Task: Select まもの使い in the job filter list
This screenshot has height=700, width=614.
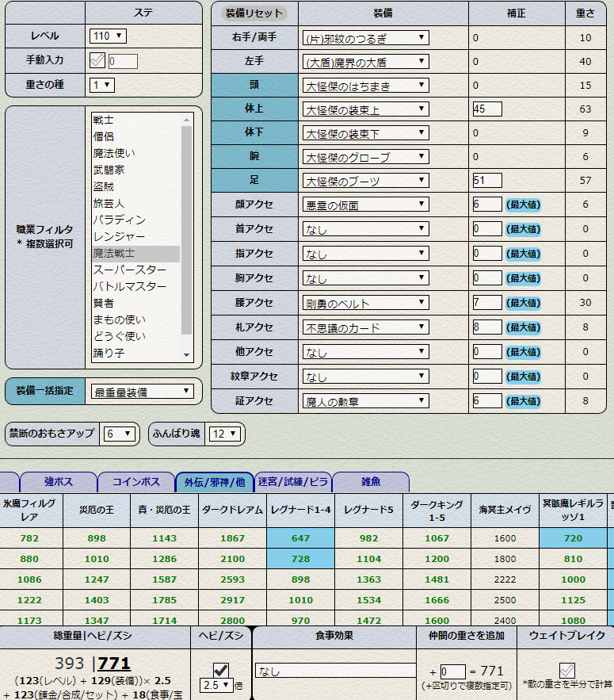Action: [x=136, y=319]
